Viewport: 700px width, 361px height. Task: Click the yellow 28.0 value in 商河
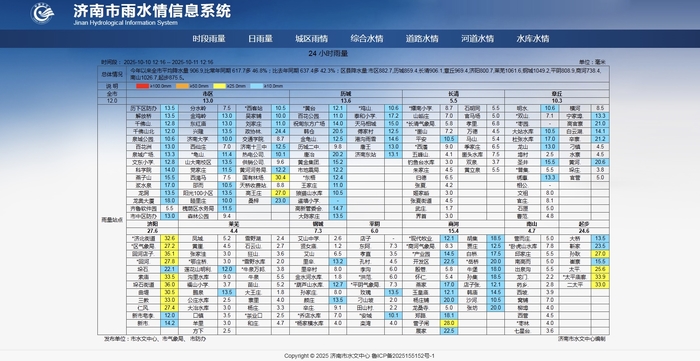tap(449, 323)
